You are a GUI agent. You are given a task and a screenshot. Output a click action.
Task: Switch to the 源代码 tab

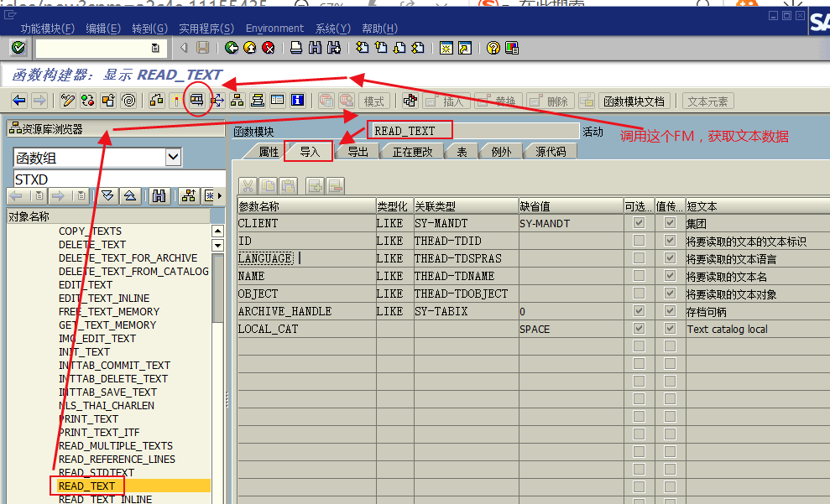click(x=551, y=152)
